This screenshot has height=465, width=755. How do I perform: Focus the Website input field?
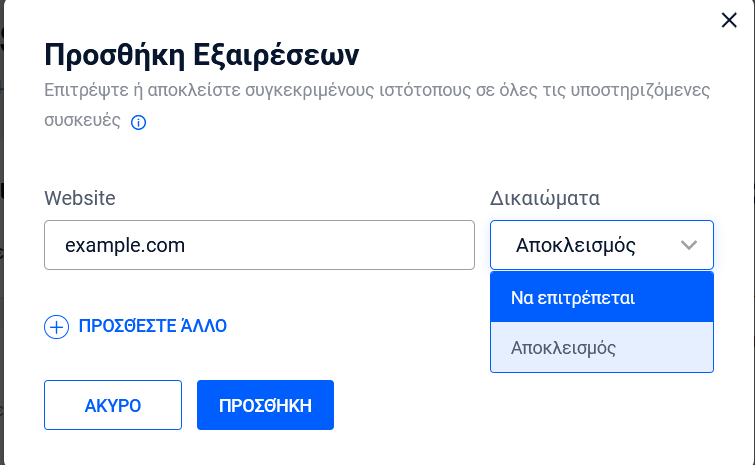(x=260, y=245)
